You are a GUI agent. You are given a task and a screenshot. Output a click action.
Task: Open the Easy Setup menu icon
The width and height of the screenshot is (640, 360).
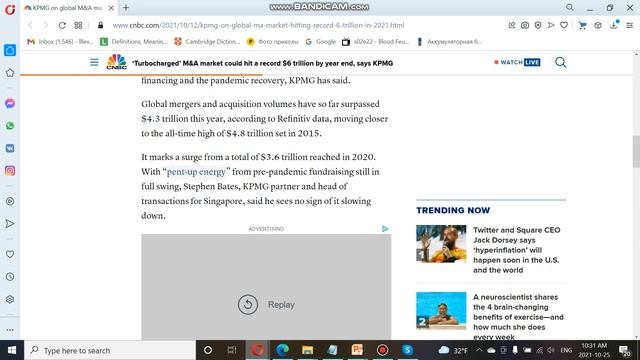tap(630, 25)
